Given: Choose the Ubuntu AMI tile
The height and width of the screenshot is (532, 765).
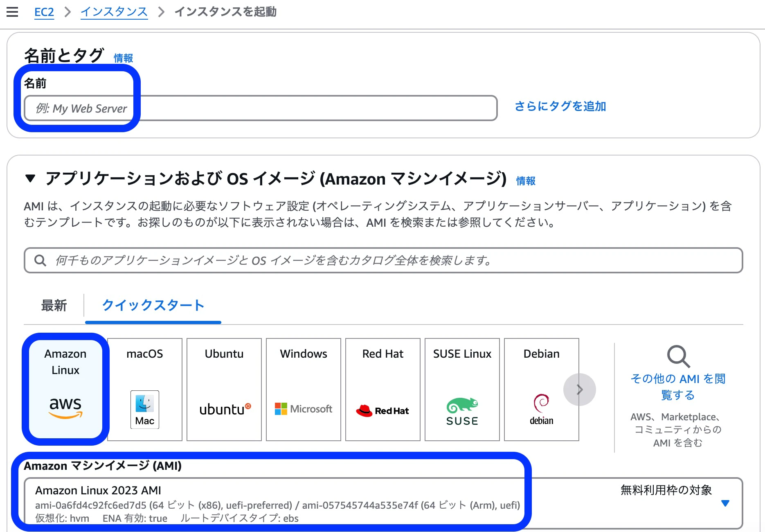Looking at the screenshot, I should tap(224, 389).
